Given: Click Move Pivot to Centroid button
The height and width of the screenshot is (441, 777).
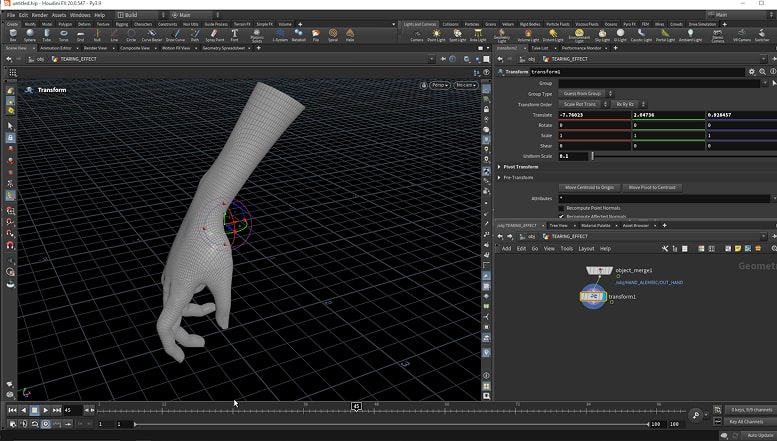Looking at the screenshot, I should tap(653, 187).
